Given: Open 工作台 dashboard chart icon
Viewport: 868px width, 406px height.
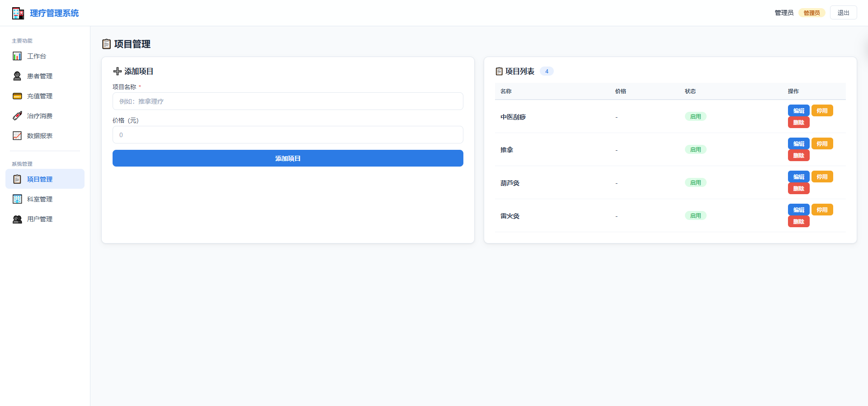Looking at the screenshot, I should click(x=17, y=56).
